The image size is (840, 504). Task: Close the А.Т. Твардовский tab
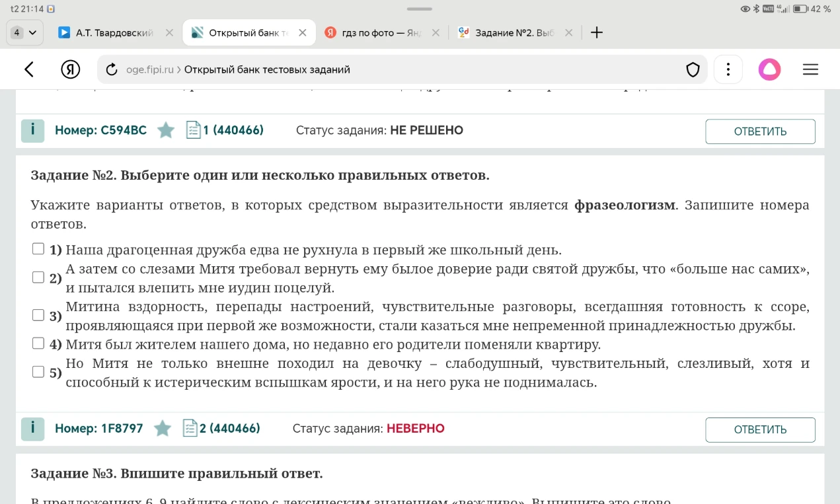169,32
